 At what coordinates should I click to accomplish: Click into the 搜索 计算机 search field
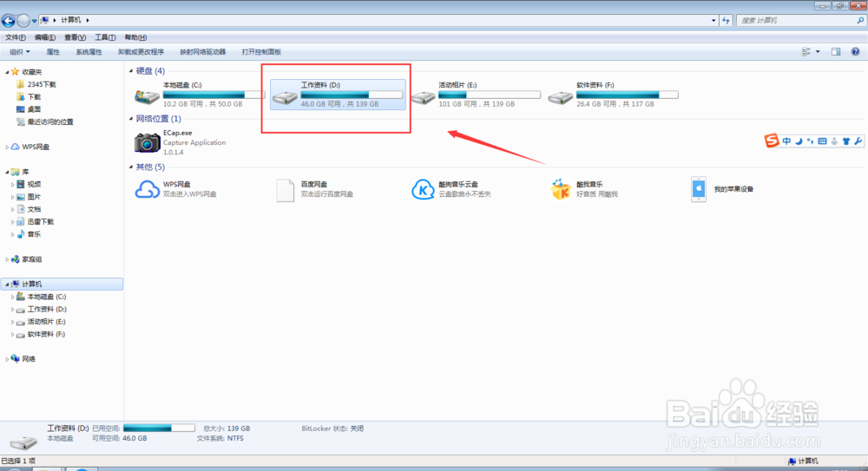coord(797,21)
